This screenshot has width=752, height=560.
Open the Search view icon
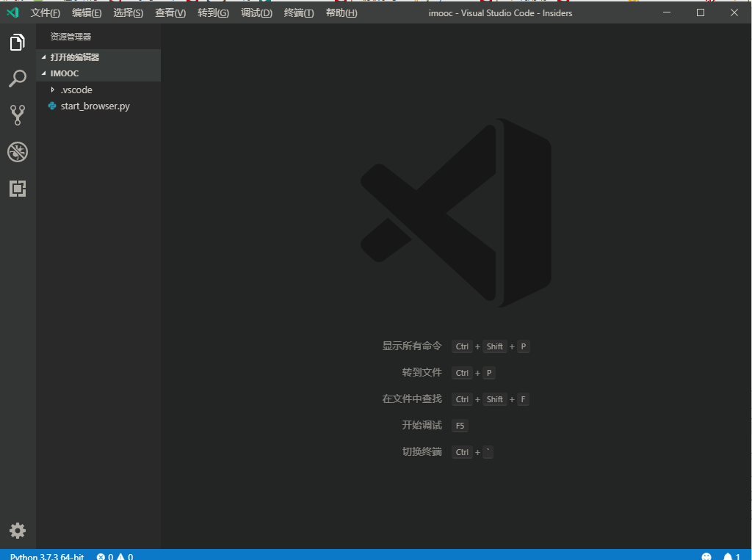pyautogui.click(x=18, y=79)
